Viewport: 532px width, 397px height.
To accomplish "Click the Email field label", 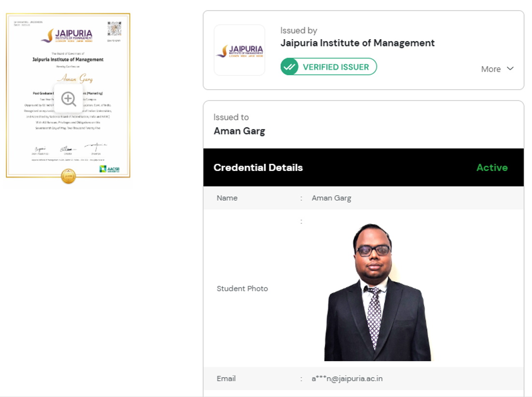I will pos(226,379).
